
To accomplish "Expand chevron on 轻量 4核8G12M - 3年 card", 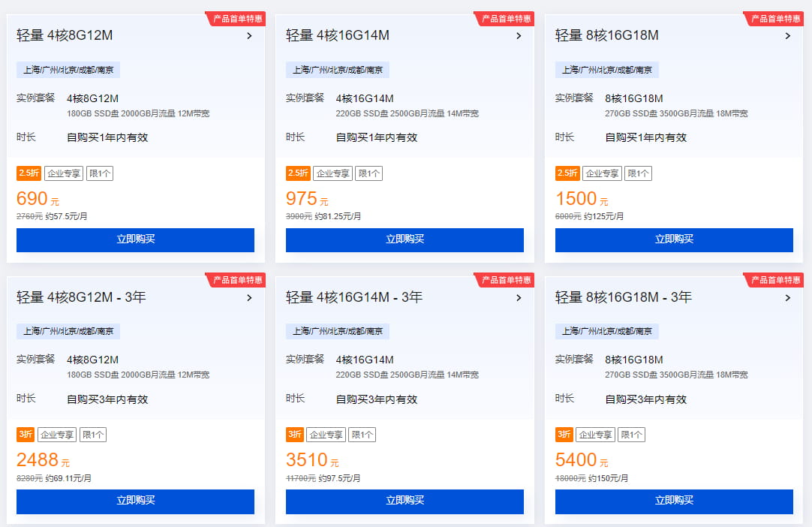I will coord(250,297).
